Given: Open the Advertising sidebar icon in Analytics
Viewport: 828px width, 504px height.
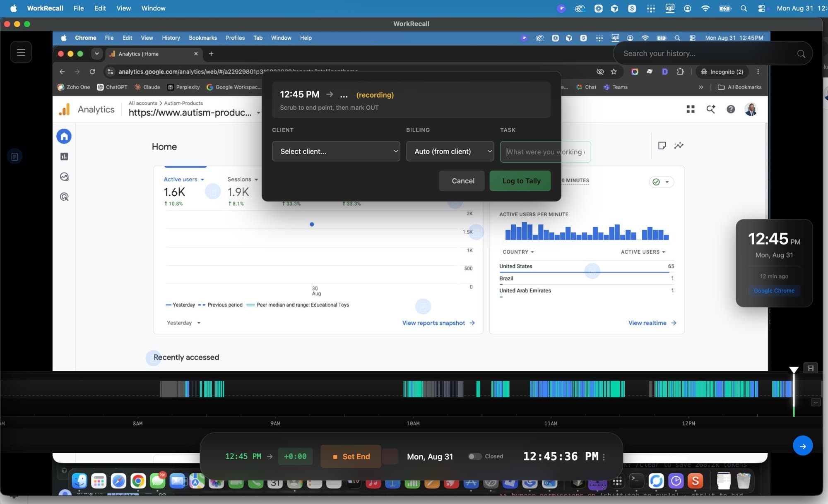Looking at the screenshot, I should click(64, 197).
